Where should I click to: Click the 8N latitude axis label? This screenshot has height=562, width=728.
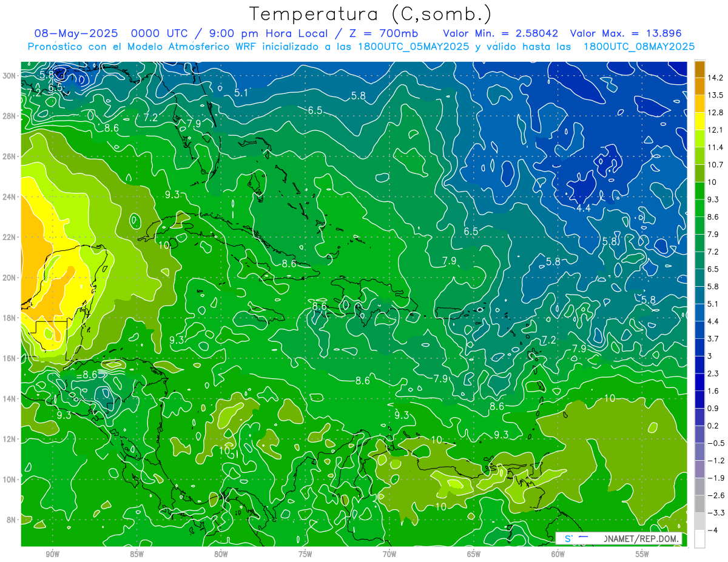click(x=10, y=520)
